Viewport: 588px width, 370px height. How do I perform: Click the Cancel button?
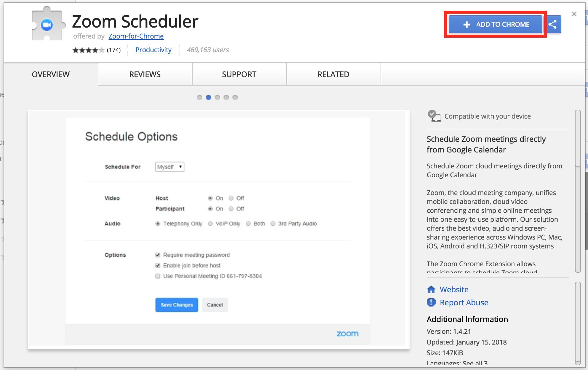click(215, 305)
